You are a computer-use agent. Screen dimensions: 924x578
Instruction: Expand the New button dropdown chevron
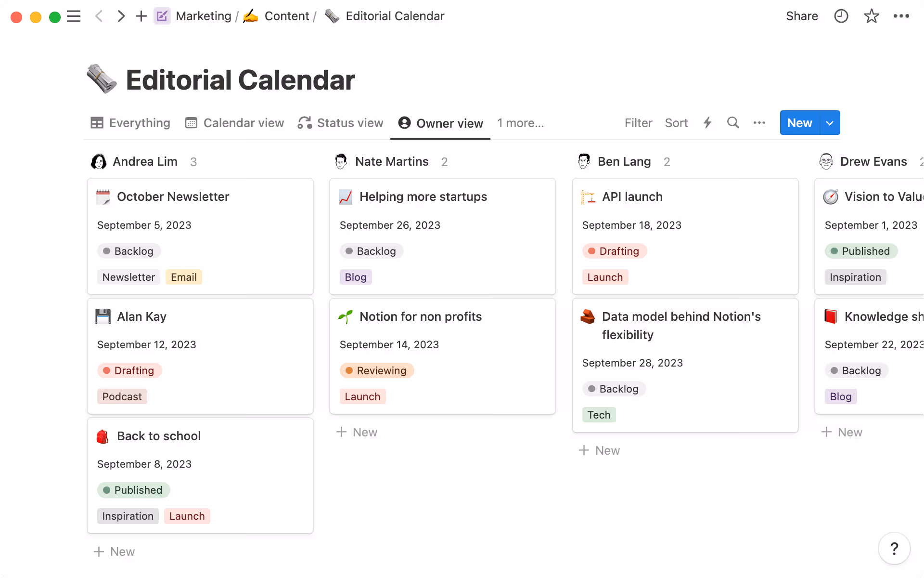pyautogui.click(x=829, y=123)
